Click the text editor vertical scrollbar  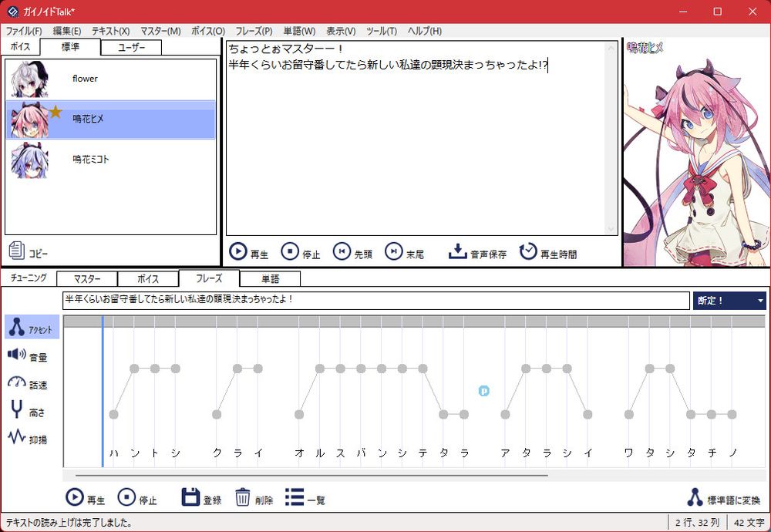(x=611, y=138)
